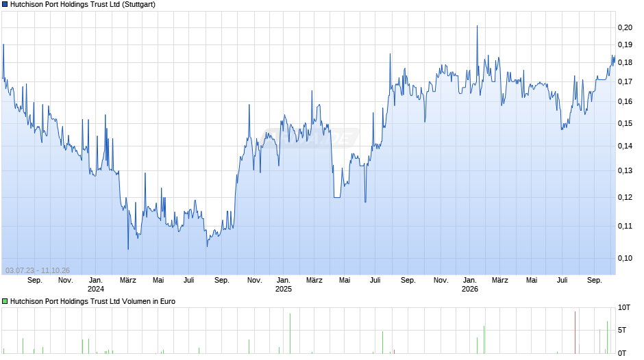Click the date range text '03.07.23 - 11.10.26'
The width and height of the screenshot is (644, 360).
38,270
